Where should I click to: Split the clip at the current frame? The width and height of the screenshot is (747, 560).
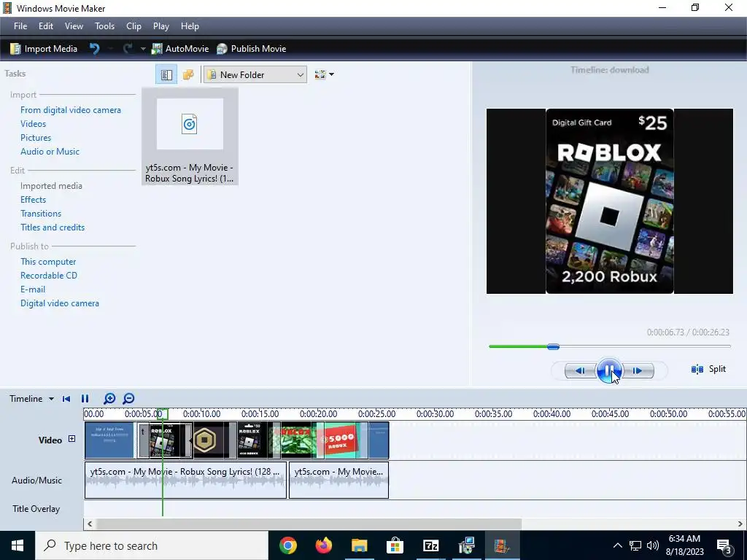coord(708,369)
